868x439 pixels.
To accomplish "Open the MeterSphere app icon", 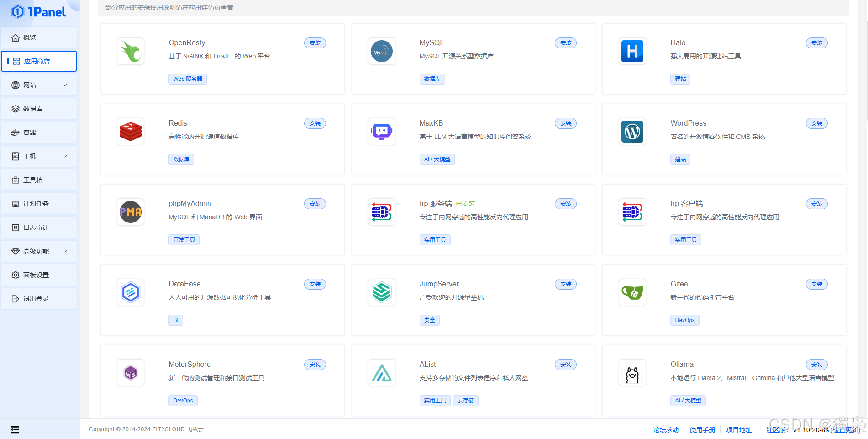I will [x=131, y=373].
